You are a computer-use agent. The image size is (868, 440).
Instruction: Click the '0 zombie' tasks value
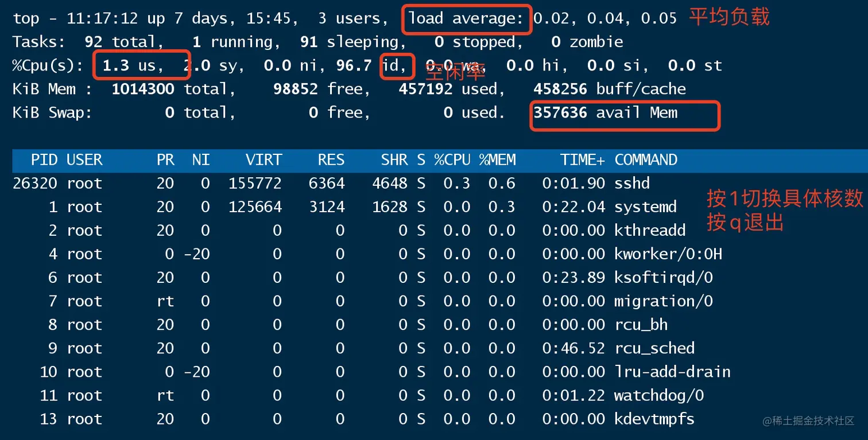(587, 42)
